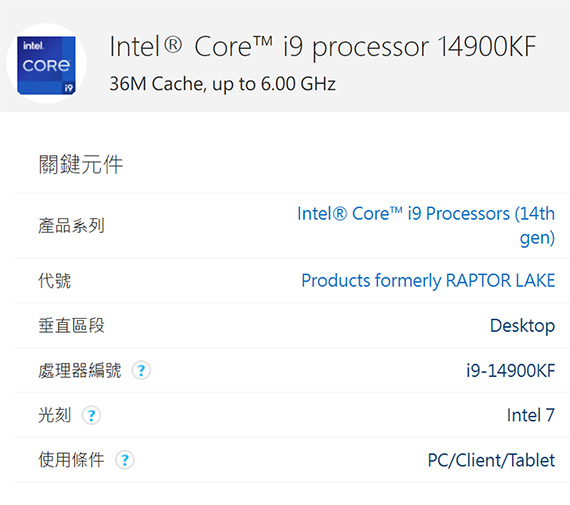Screen dimensions: 570x505
Task: Click the 光刻 label text
Action: coord(55,415)
